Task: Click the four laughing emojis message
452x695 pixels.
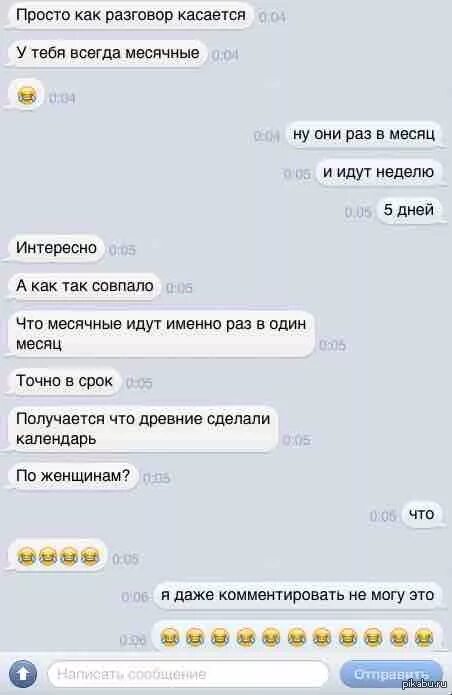Action: point(58,556)
